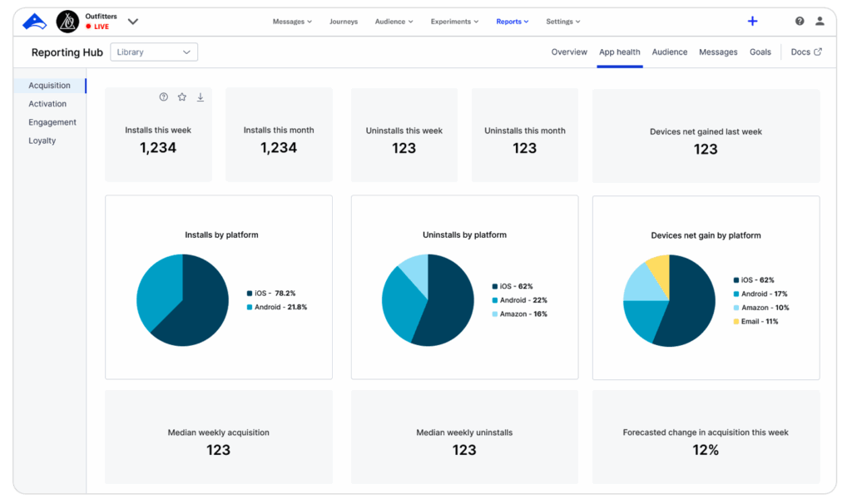Screen dimensions: 852x504
Task: Click the Installs by platform pie chart
Action: [182, 300]
